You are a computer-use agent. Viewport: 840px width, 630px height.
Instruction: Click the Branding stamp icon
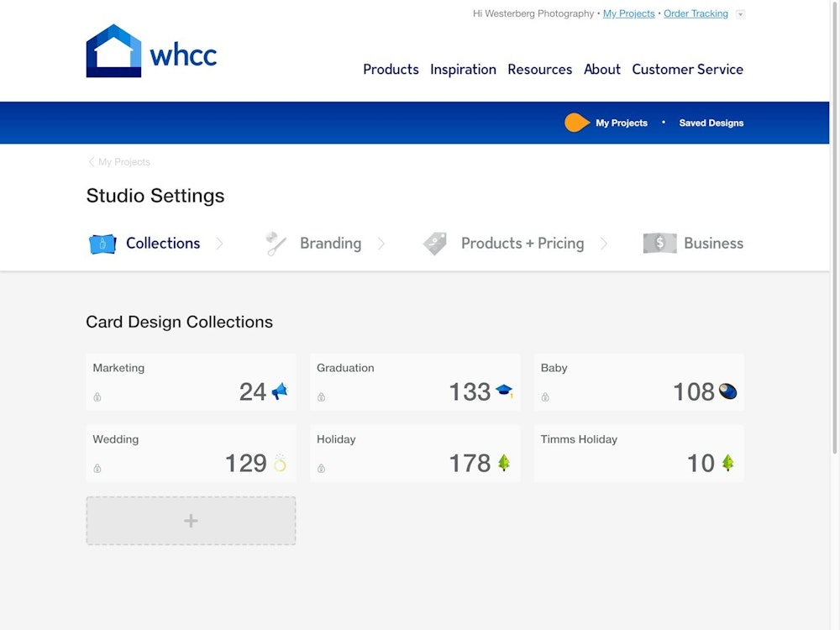276,244
